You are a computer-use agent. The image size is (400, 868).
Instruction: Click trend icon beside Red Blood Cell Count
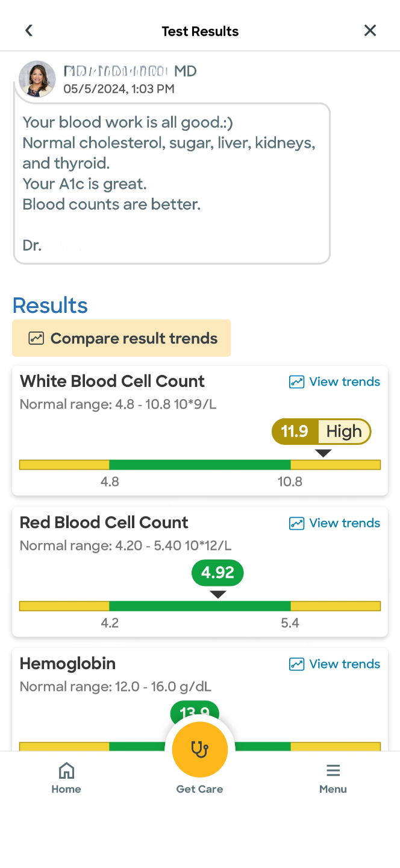pos(296,523)
